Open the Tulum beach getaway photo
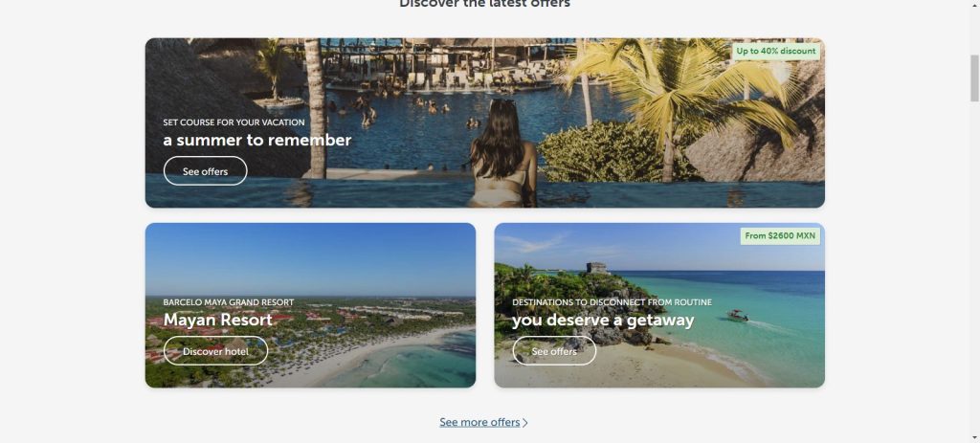 tap(659, 305)
